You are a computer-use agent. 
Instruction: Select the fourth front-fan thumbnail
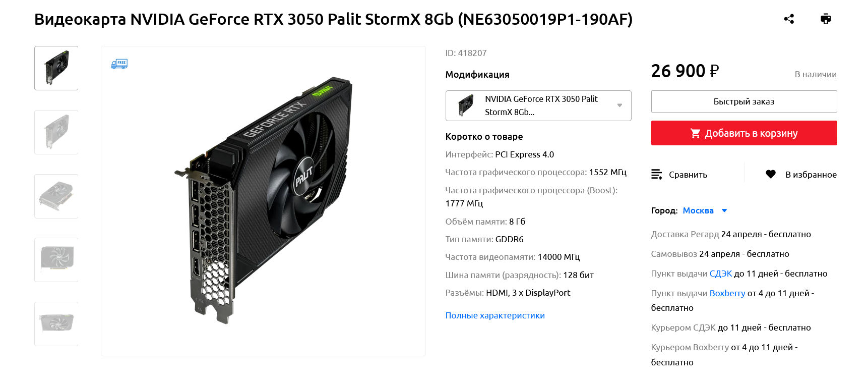[56, 260]
